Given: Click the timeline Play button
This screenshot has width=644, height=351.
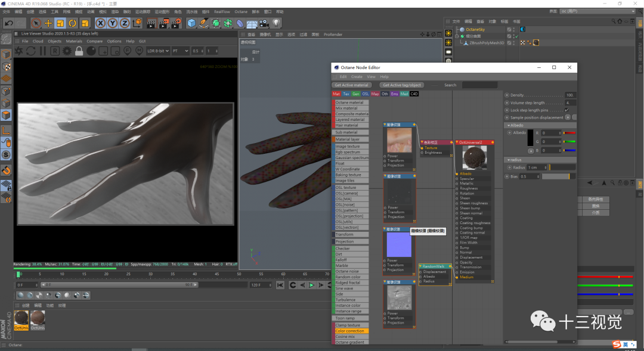Looking at the screenshot, I should click(312, 285).
